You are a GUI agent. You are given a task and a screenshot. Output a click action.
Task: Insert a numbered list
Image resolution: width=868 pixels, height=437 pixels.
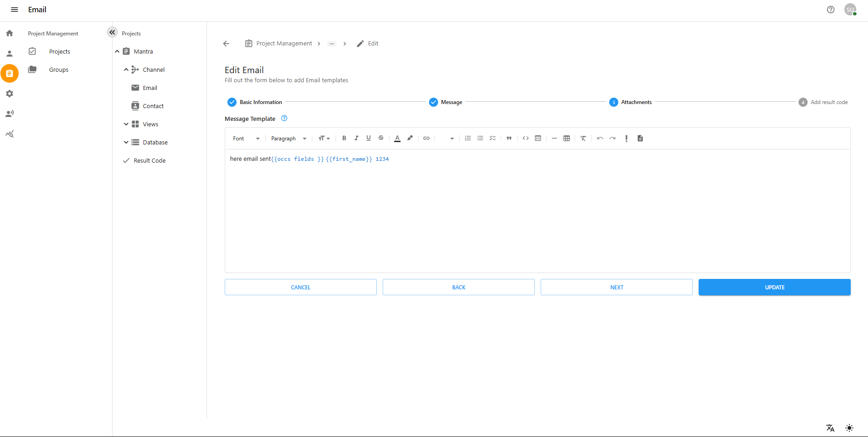[468, 138]
